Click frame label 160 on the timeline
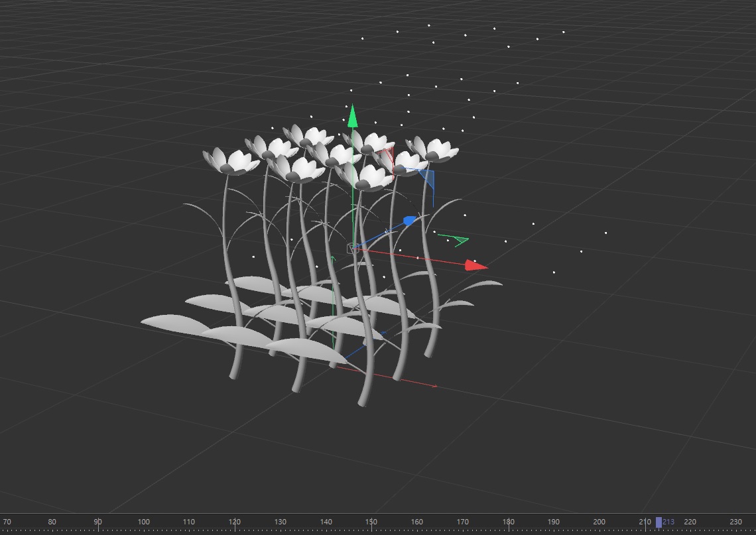Image resolution: width=756 pixels, height=535 pixels. point(417,522)
